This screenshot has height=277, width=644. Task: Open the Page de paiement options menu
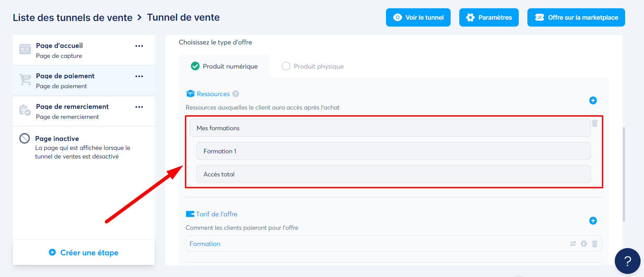point(139,76)
